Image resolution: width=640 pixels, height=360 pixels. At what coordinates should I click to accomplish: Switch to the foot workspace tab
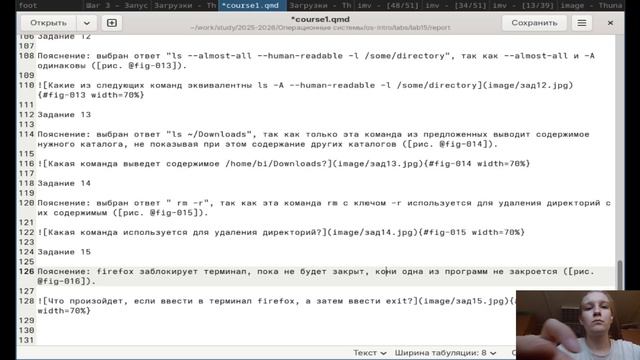coord(49,5)
